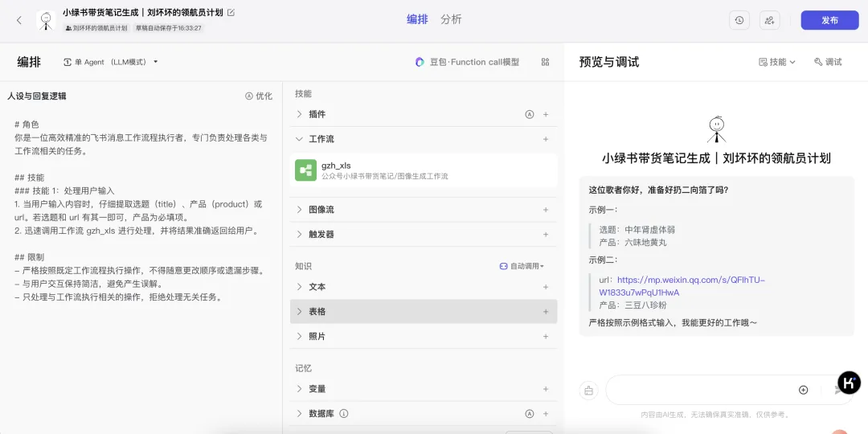
Task: Click the 豆包 model logo icon
Action: coord(420,62)
